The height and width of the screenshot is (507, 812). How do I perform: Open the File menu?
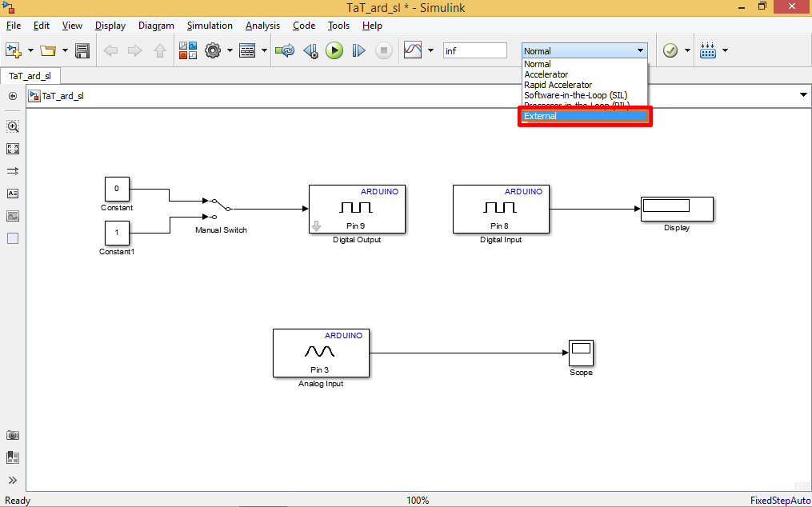[x=14, y=26]
